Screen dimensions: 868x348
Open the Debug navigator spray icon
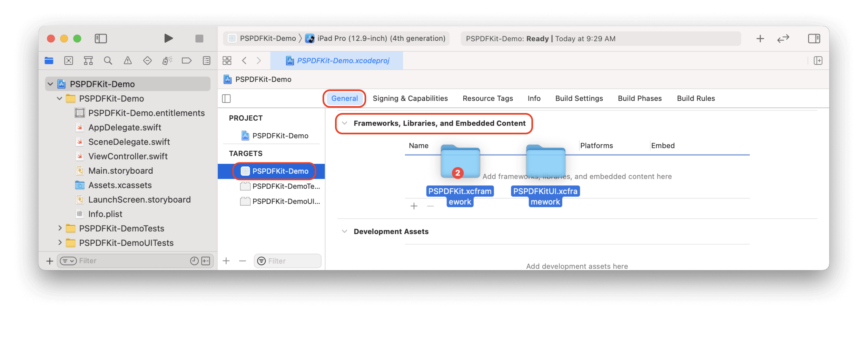[167, 60]
